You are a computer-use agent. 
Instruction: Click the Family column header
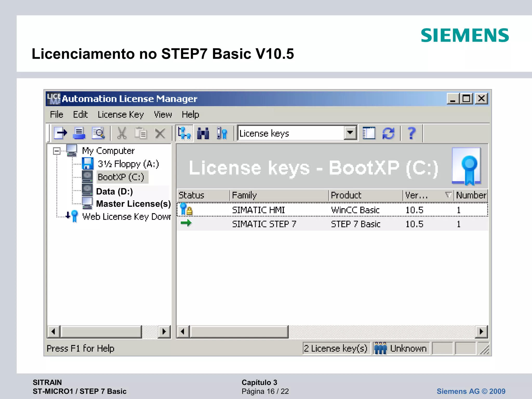pos(280,195)
